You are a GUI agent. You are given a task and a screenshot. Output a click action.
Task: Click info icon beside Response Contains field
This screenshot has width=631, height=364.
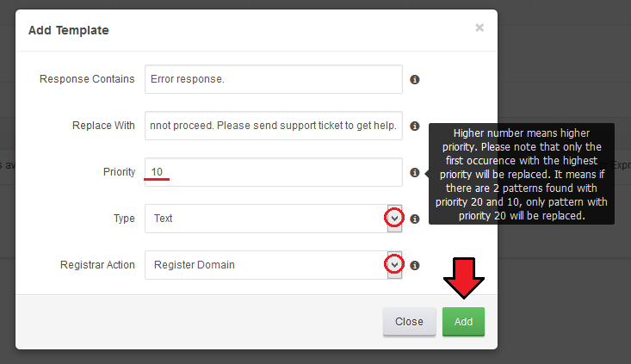coord(414,79)
